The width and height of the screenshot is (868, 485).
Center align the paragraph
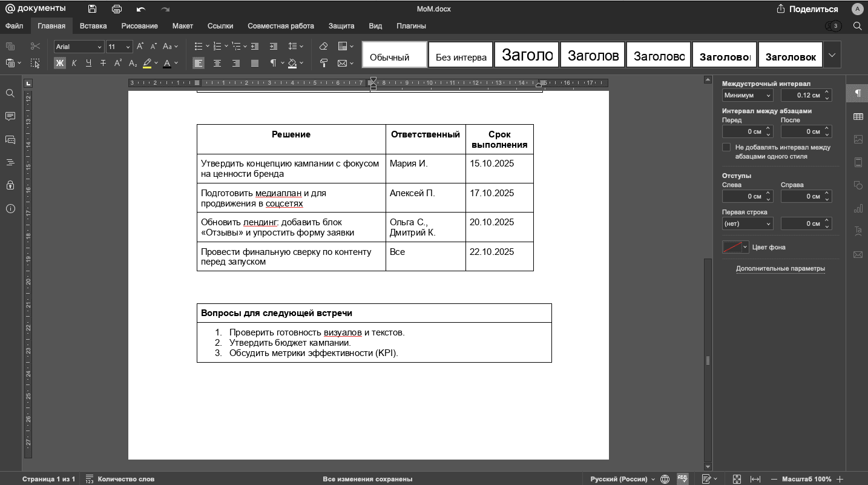click(217, 63)
